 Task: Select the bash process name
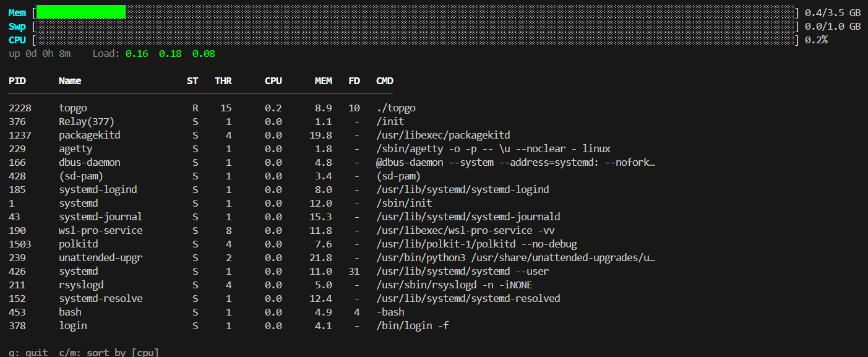tap(70, 312)
